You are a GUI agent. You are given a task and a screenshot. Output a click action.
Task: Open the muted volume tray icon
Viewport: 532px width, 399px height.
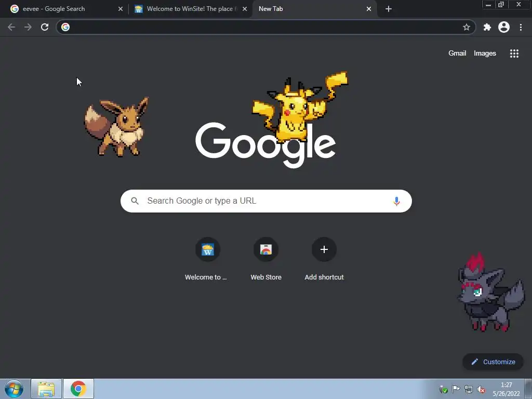point(481,389)
